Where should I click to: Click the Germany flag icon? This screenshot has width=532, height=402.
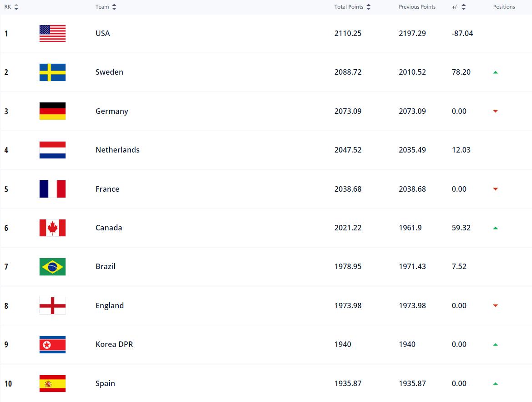point(52,111)
